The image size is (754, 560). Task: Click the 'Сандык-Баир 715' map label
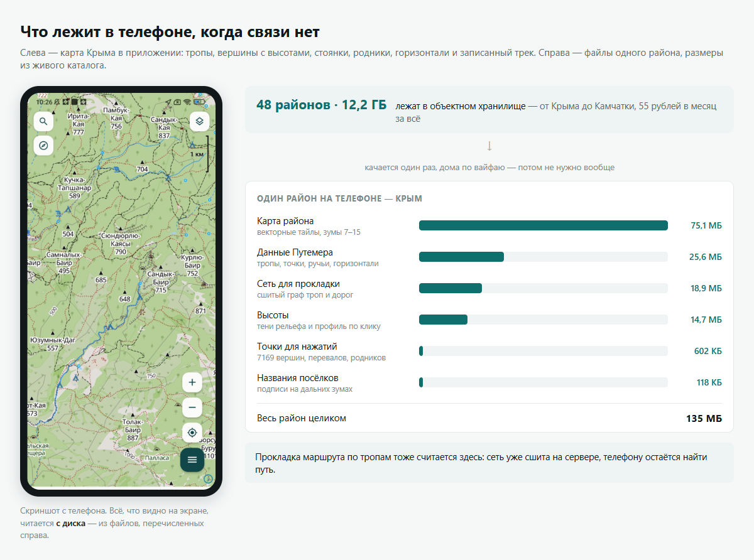pos(161,283)
